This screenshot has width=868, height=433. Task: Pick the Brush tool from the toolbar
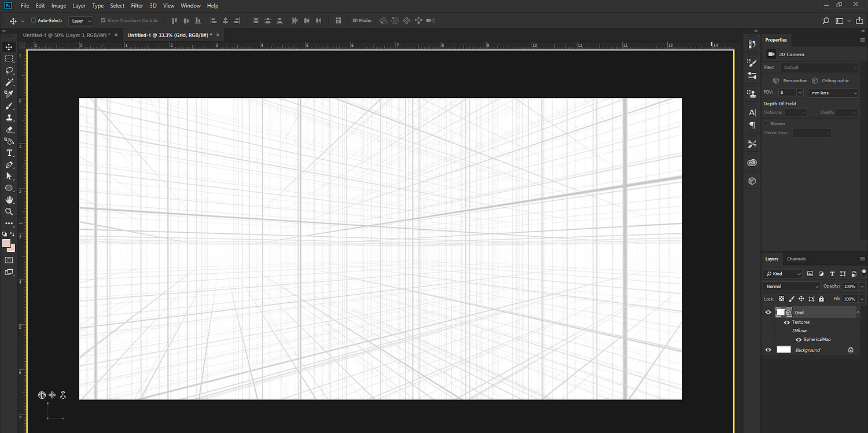8,106
